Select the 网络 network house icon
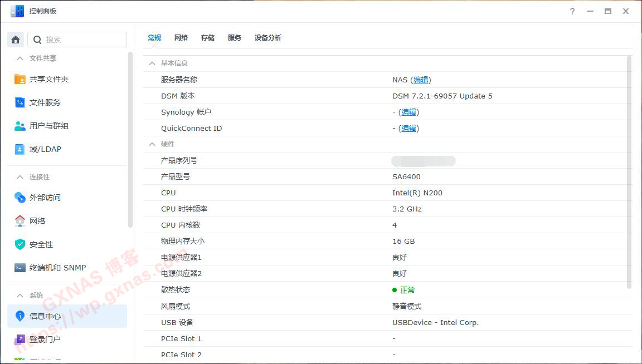 coord(20,221)
